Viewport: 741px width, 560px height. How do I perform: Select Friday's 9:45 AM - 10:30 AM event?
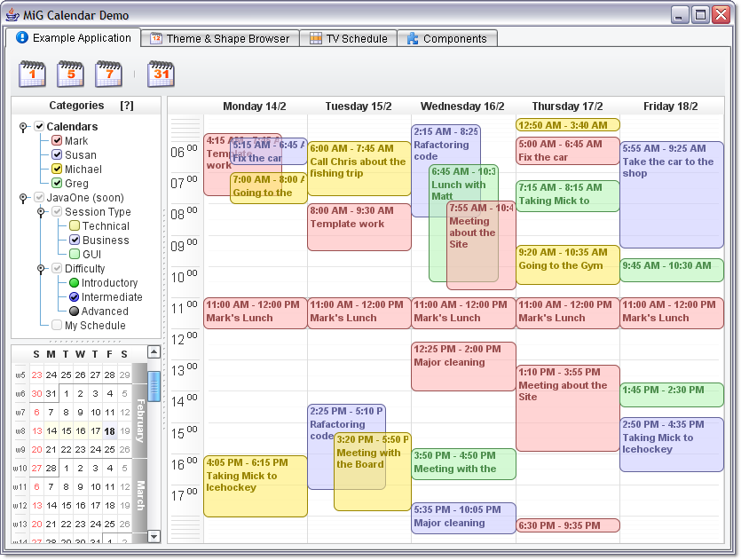point(672,270)
